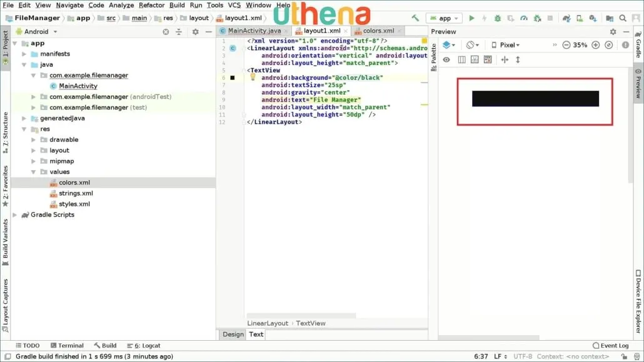Open Preview panel settings gear
Screen dimensions: 644x362
click(x=613, y=32)
